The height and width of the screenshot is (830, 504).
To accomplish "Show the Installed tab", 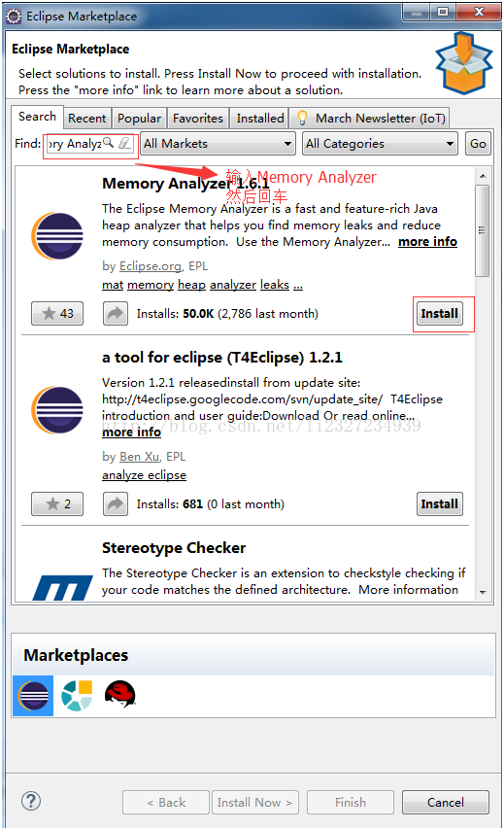I will pyautogui.click(x=259, y=118).
